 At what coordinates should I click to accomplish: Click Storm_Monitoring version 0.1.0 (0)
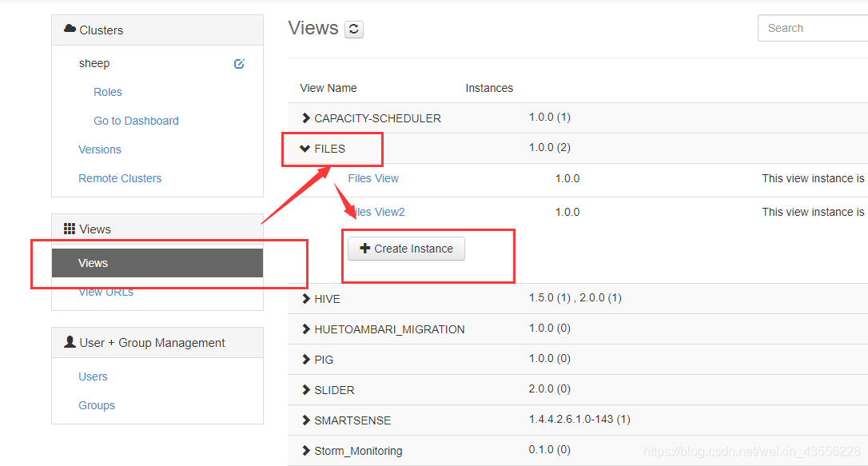[x=550, y=449]
